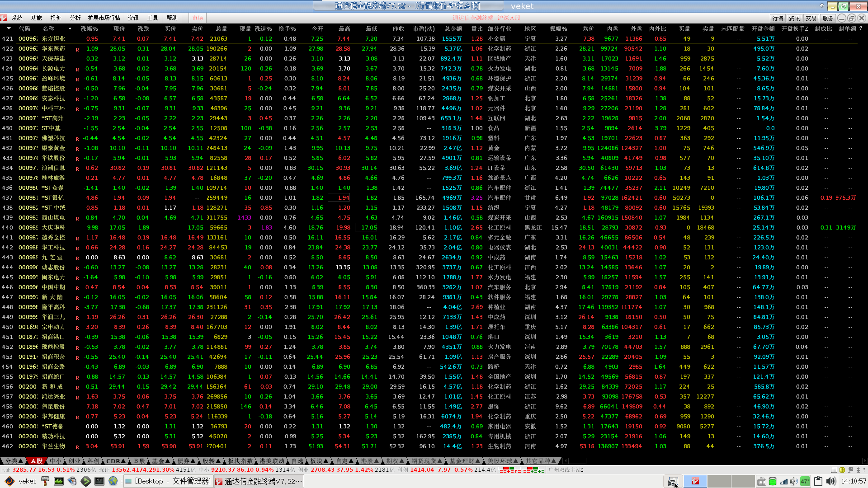Click the red-green market breadth indicator
This screenshot has height=488, width=868.
point(522,470)
